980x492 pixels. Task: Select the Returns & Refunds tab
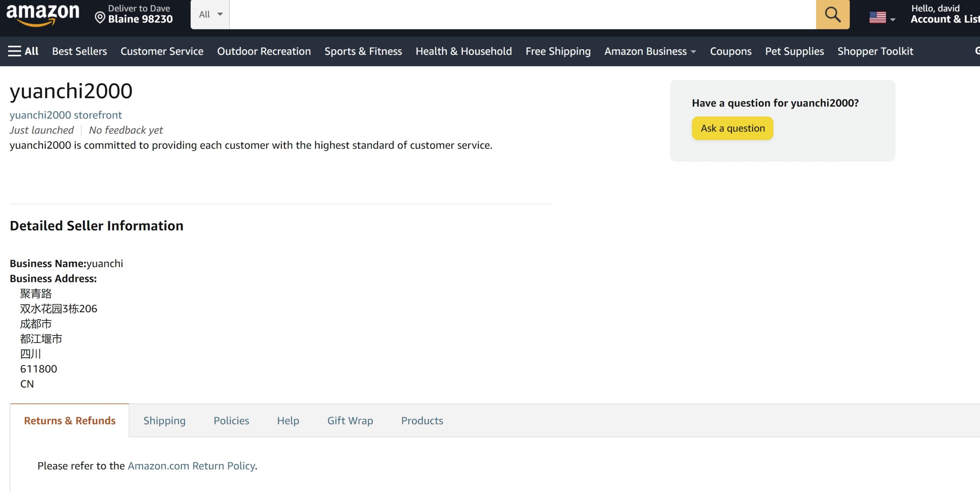pyautogui.click(x=70, y=420)
